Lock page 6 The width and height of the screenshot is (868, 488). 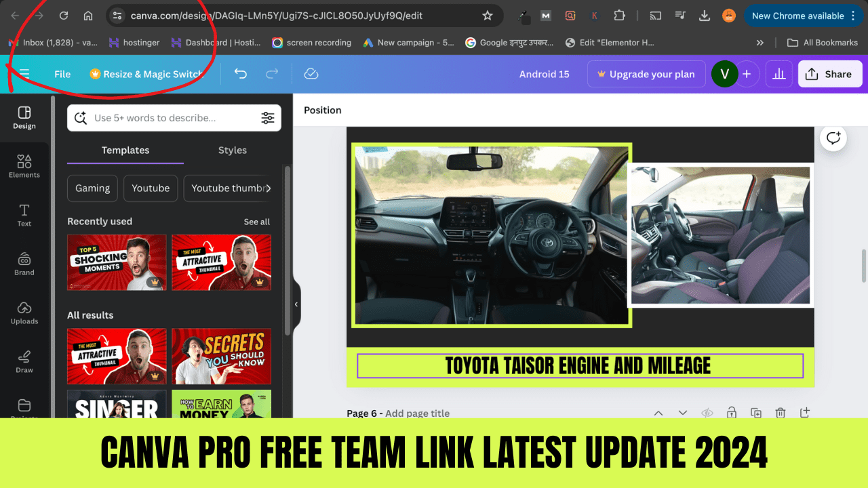732,413
